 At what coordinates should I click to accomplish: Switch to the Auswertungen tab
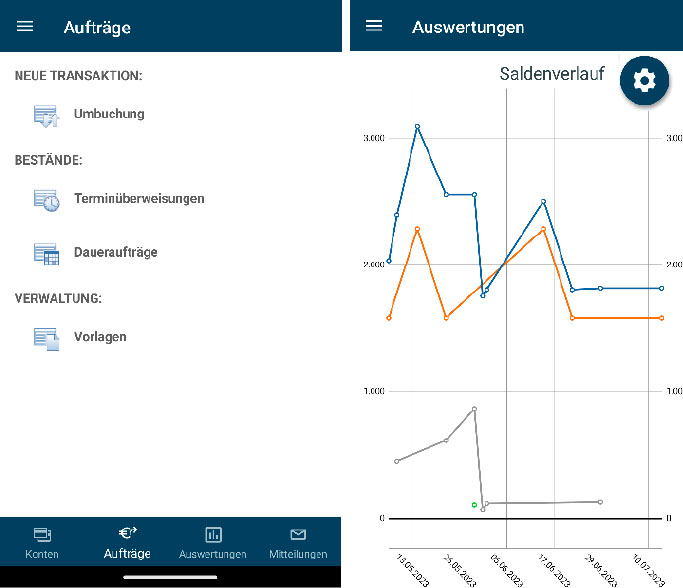[x=213, y=542]
